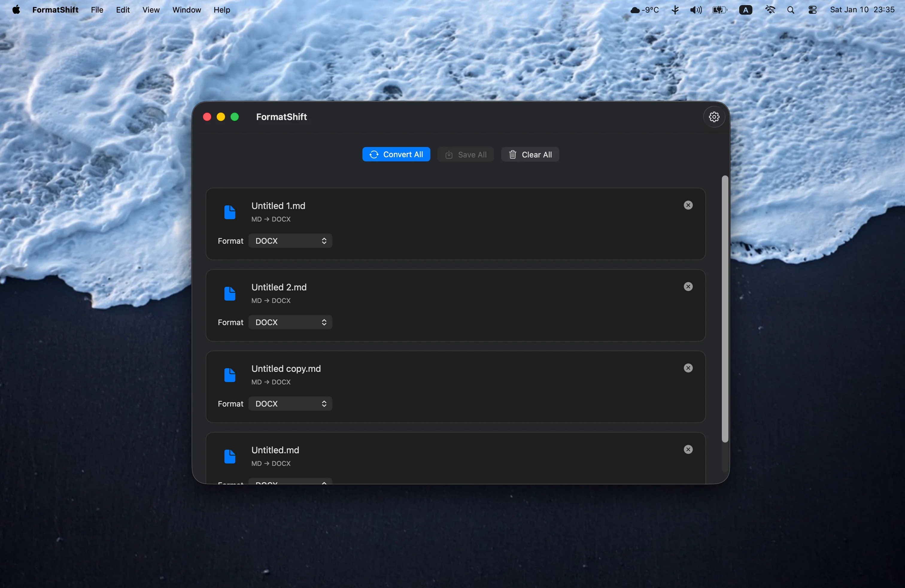
Task: Click the blue file icon for Untitled 1.md
Action: 230,212
